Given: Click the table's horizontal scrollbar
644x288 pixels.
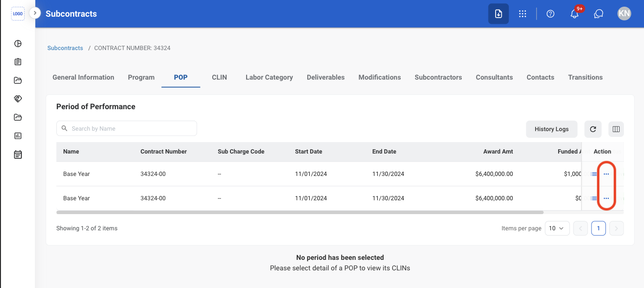Looking at the screenshot, I should point(300,212).
